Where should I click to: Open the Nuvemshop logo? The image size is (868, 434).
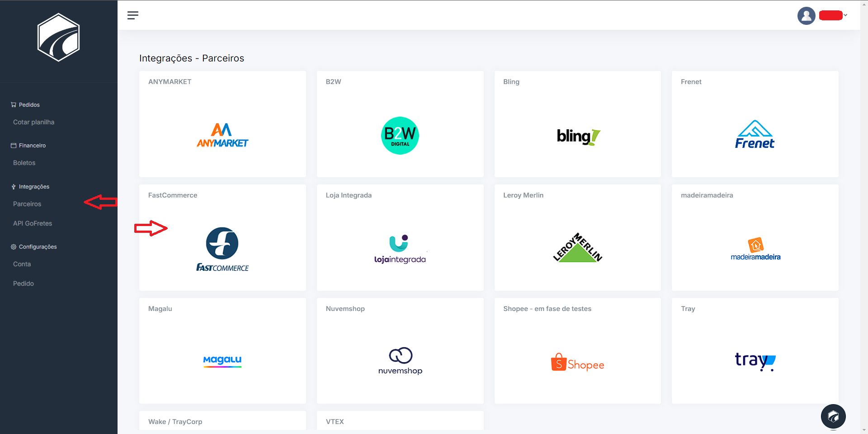coord(400,361)
